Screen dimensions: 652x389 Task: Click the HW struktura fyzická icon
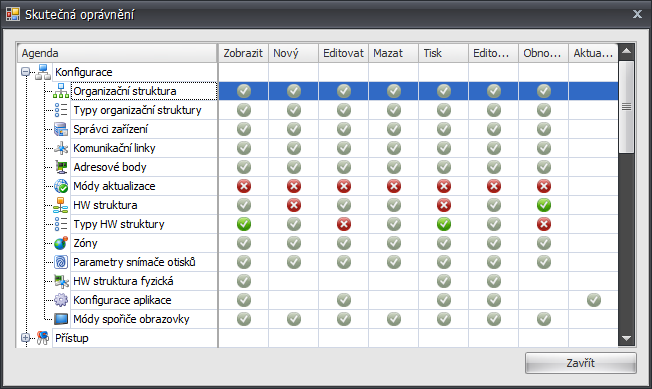[61, 281]
